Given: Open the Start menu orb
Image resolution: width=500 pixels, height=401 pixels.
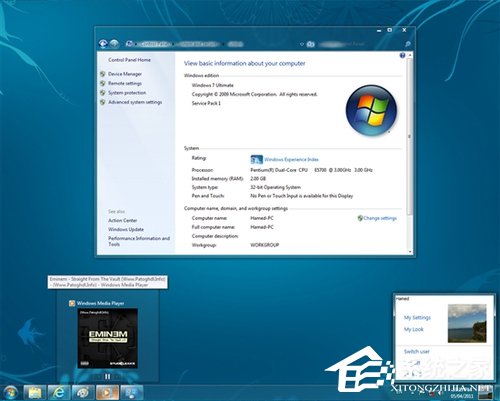Looking at the screenshot, I should [10, 392].
